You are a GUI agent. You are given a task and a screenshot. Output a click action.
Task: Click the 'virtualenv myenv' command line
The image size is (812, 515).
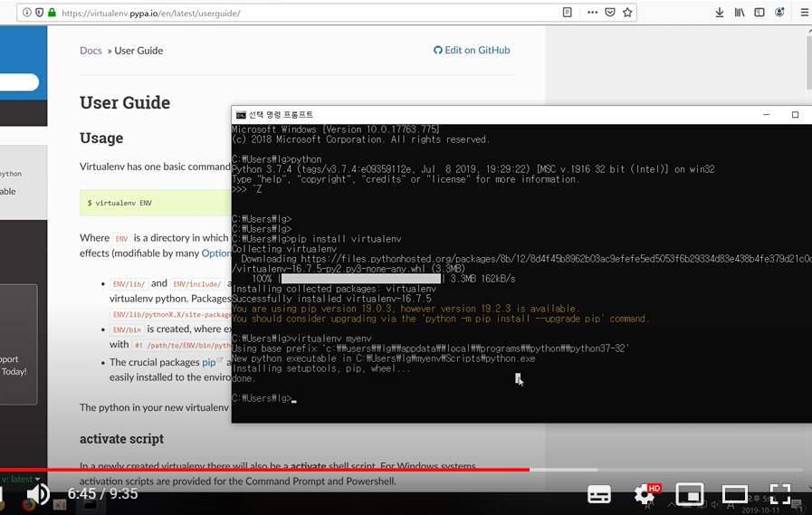pyautogui.click(x=301, y=339)
